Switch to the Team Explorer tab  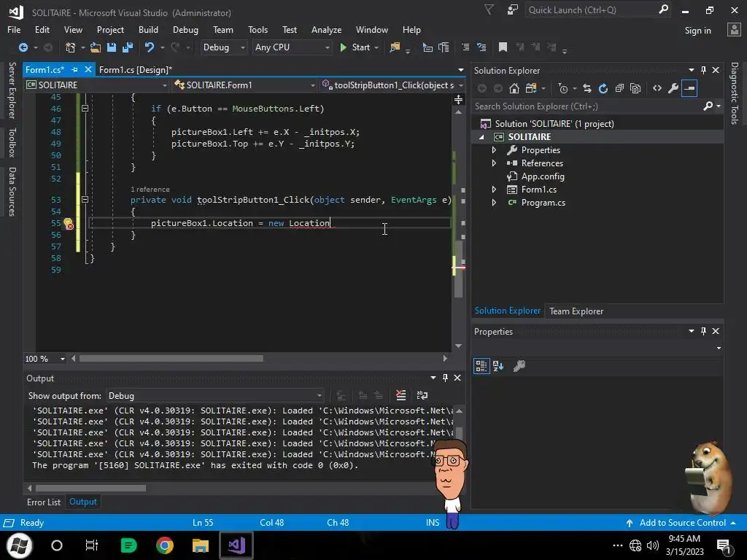click(x=576, y=311)
